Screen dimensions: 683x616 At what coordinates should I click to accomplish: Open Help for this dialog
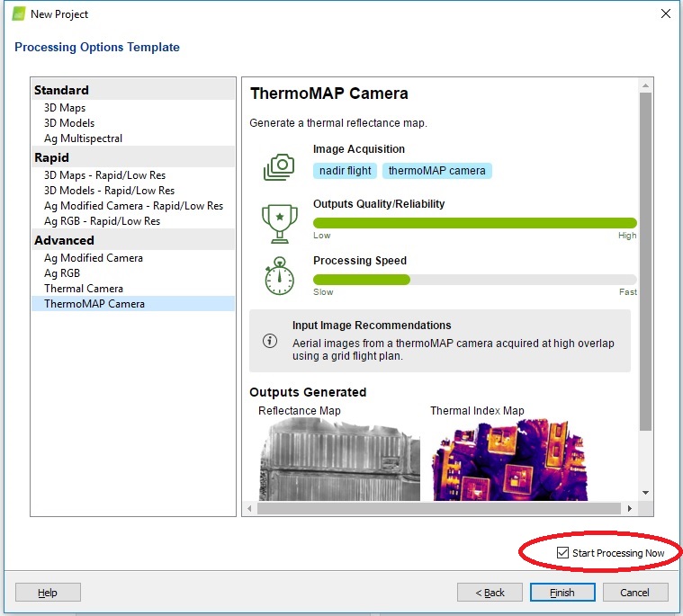[48, 592]
